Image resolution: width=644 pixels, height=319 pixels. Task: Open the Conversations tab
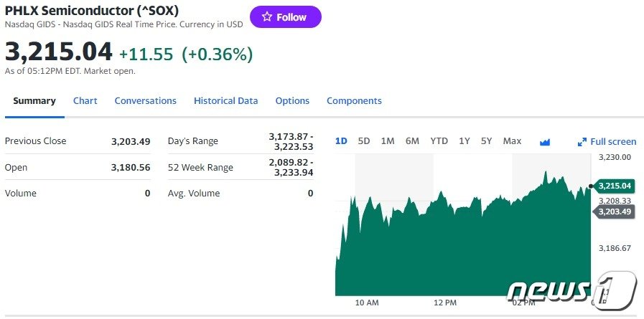pyautogui.click(x=145, y=101)
